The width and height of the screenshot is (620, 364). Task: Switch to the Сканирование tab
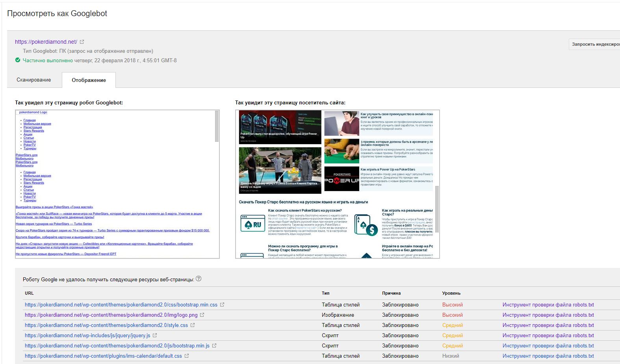coord(34,80)
